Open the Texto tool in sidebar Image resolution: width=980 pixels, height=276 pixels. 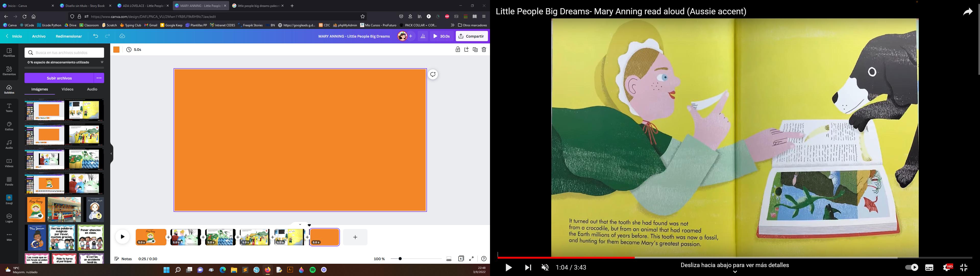(9, 108)
